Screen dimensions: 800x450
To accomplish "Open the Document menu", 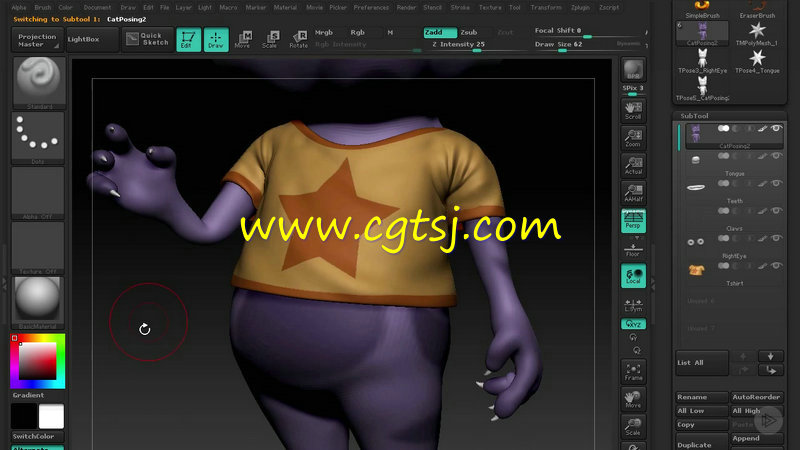I will point(97,7).
